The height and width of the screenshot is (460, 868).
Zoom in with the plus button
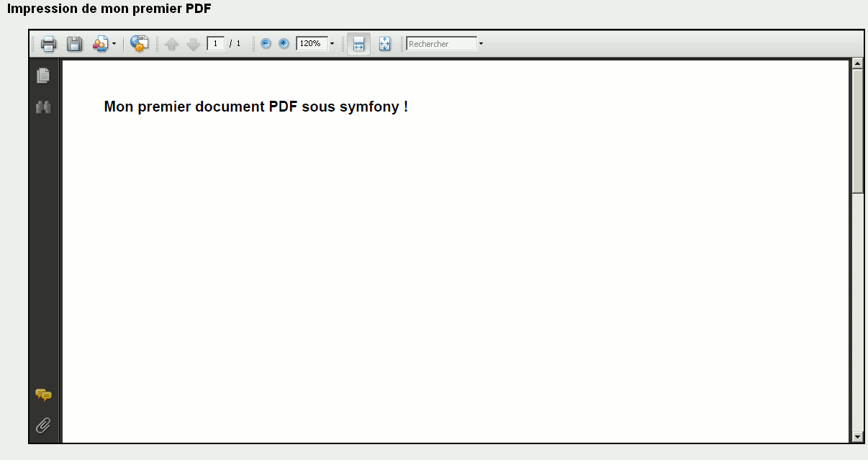tap(284, 43)
